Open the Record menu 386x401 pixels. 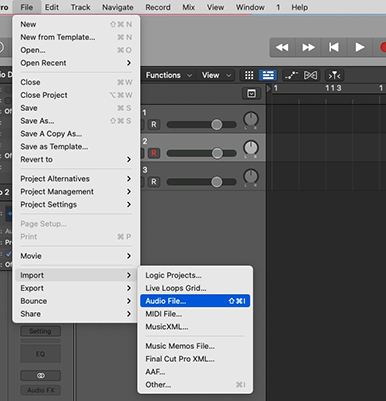pos(158,7)
